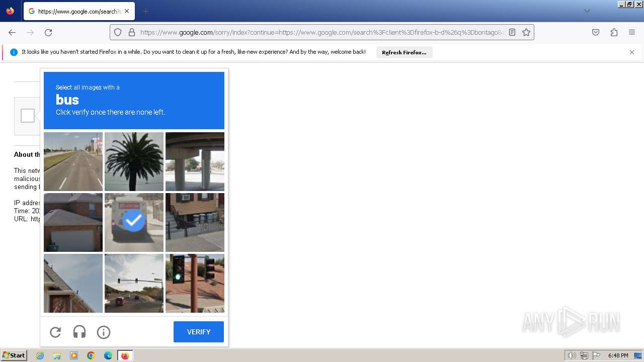
Task: Toggle reader view for page
Action: pos(512,32)
